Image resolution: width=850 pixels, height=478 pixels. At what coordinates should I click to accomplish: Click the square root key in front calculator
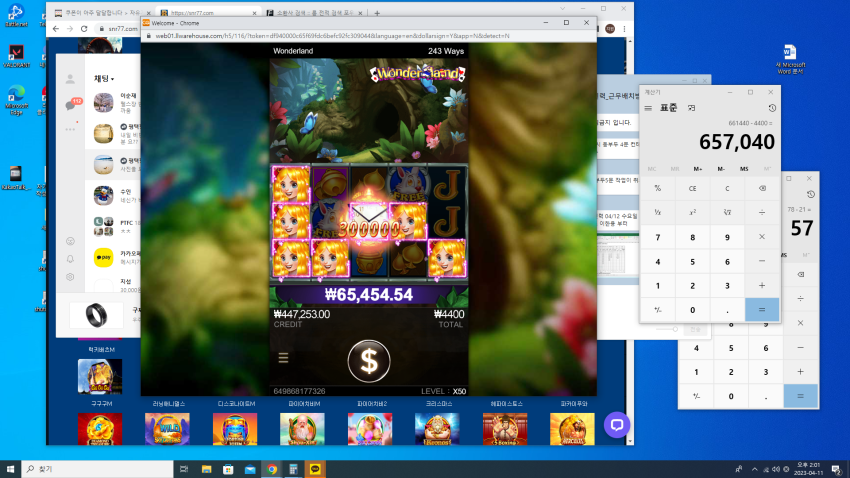727,212
